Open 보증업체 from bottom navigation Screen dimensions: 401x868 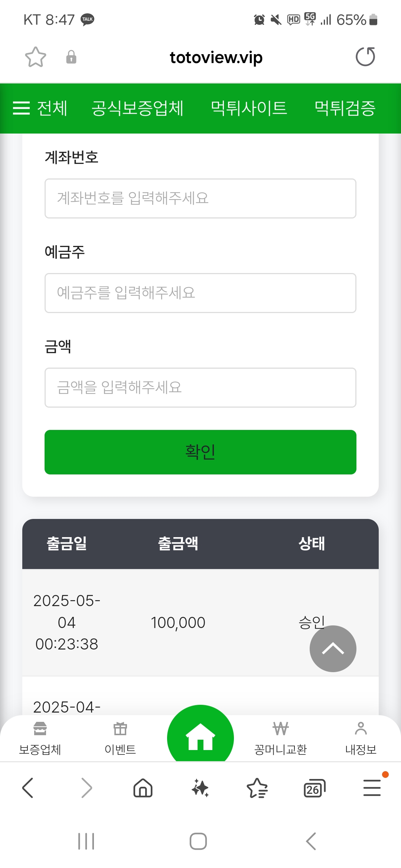(40, 738)
